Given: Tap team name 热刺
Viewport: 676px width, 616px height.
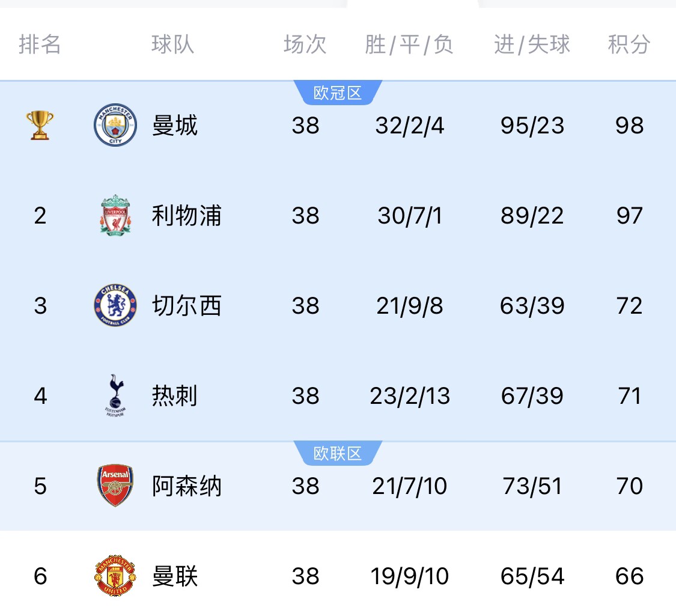Looking at the screenshot, I should pyautogui.click(x=175, y=395).
